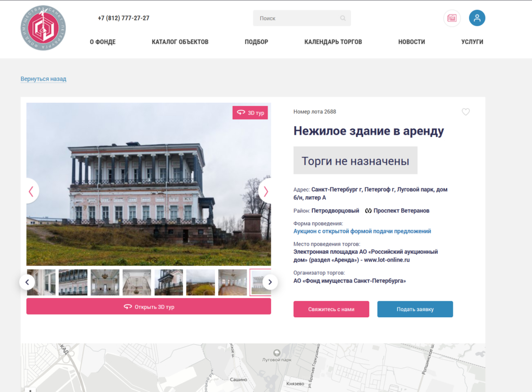Screen dimensions: 532x392
Task: Open the КАТАЛОГ ОБЪЕКТОВ menu
Action: [180, 42]
